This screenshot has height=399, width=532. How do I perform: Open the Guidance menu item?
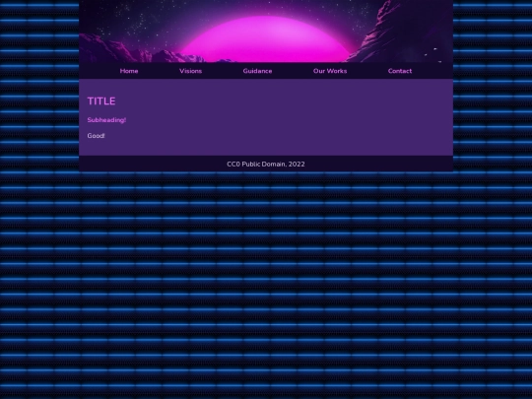pyautogui.click(x=257, y=71)
